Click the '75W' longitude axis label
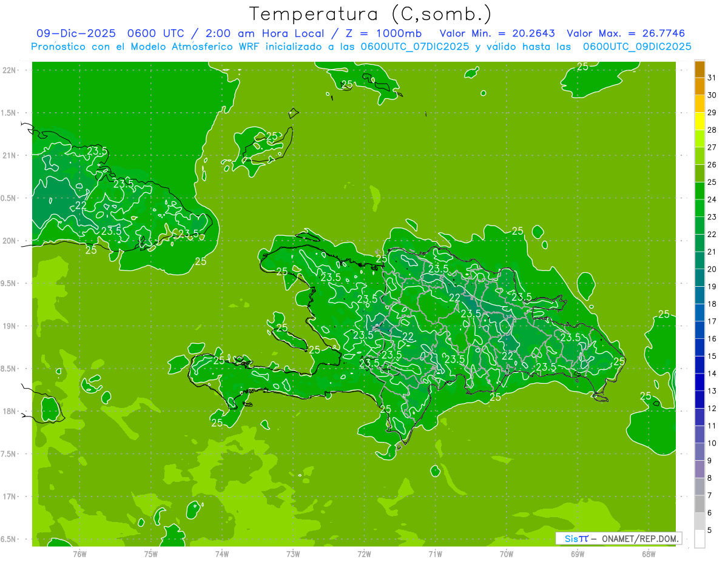 151,554
